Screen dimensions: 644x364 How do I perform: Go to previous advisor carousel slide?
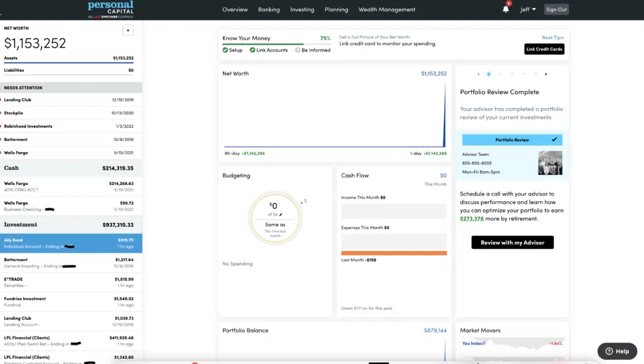click(479, 74)
